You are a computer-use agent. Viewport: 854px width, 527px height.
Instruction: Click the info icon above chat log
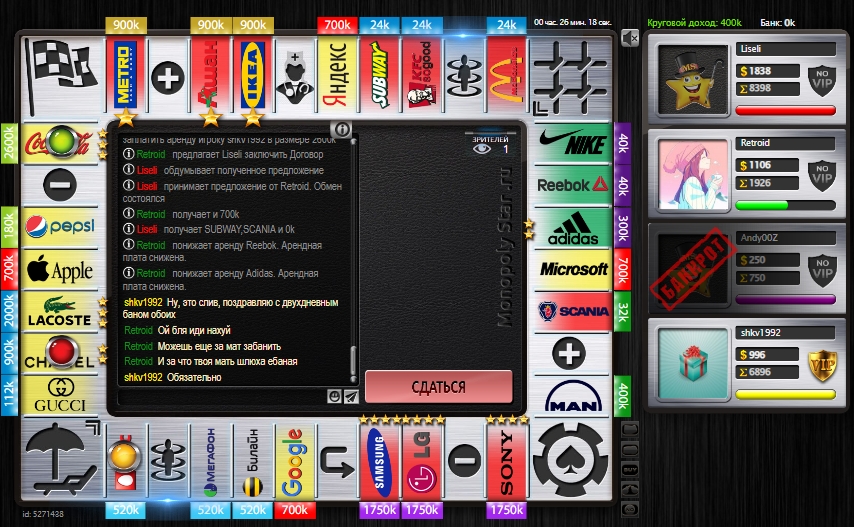click(342, 129)
